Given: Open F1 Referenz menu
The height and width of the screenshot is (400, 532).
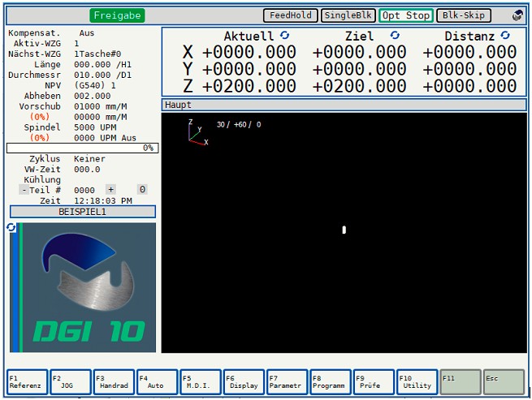Looking at the screenshot, I should [27, 382].
